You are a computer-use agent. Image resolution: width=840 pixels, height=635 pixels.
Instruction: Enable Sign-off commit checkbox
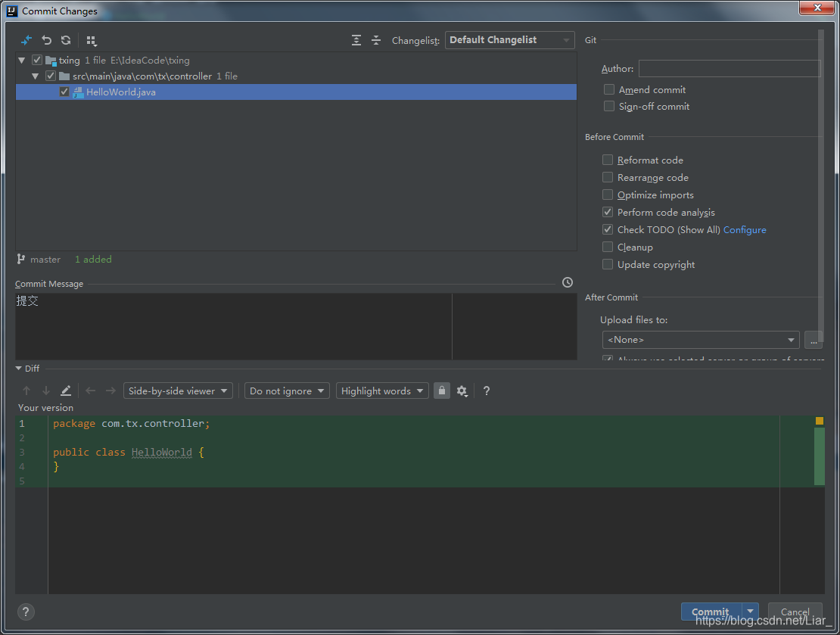[x=609, y=105]
